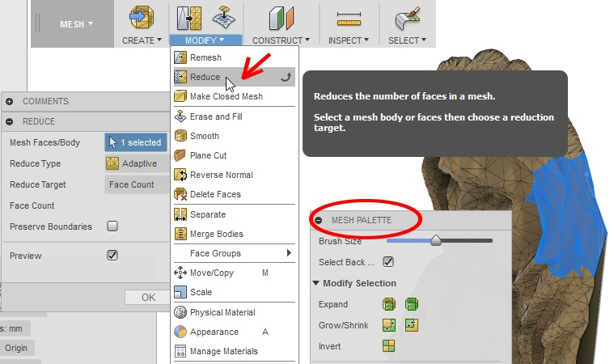Click the Measure ruler icon above INSPECT
Viewport: 614px width, 364px height.
[348, 19]
